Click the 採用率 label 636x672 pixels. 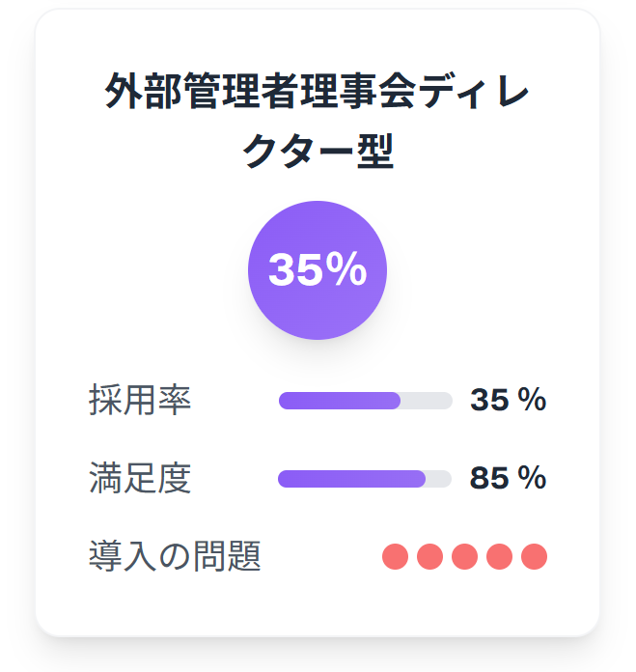point(140,400)
